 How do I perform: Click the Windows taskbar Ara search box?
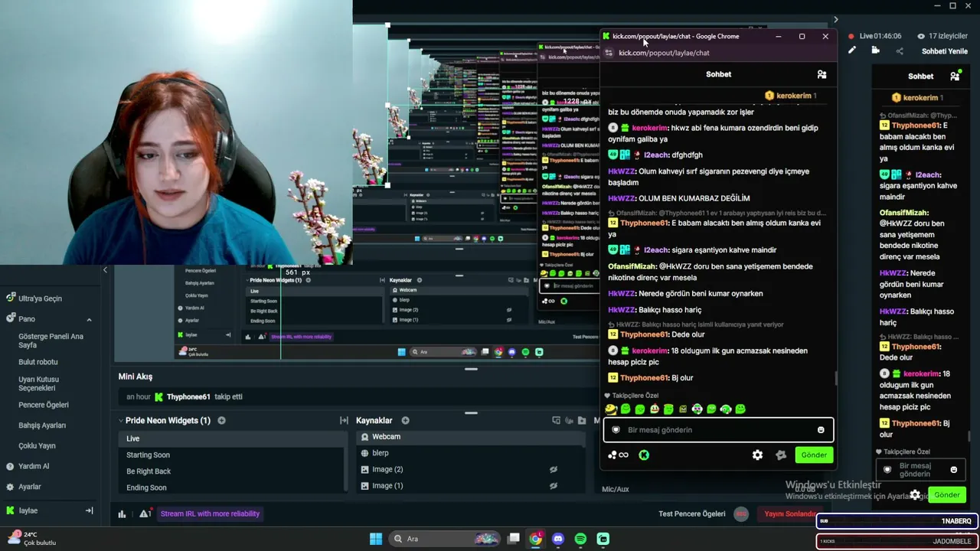(x=446, y=539)
